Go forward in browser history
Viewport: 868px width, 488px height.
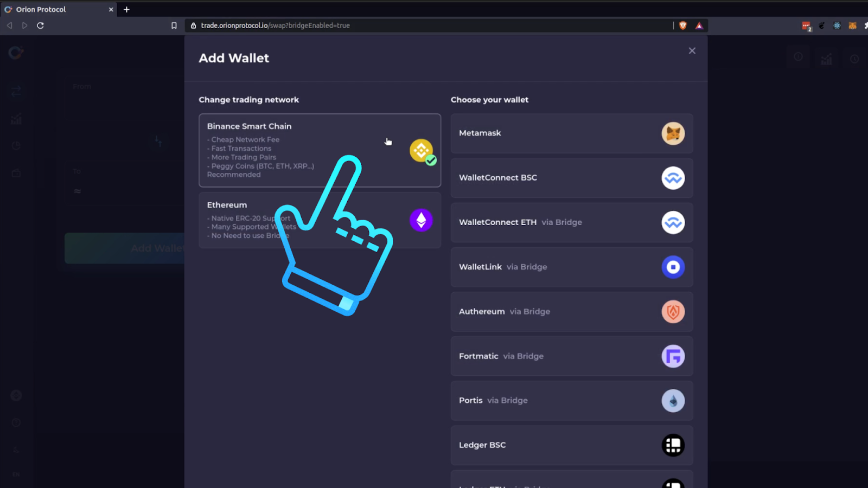25,25
